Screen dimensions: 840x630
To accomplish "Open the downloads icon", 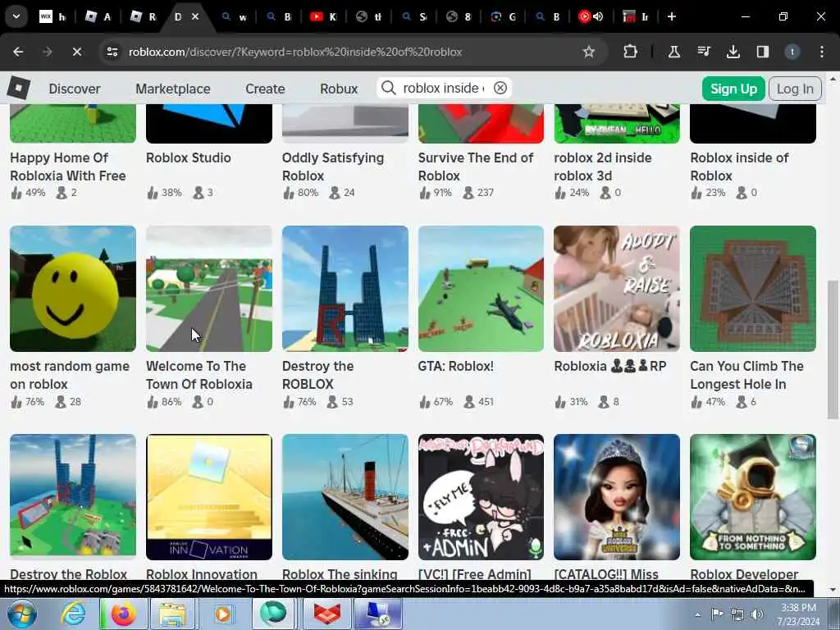I will click(x=733, y=52).
